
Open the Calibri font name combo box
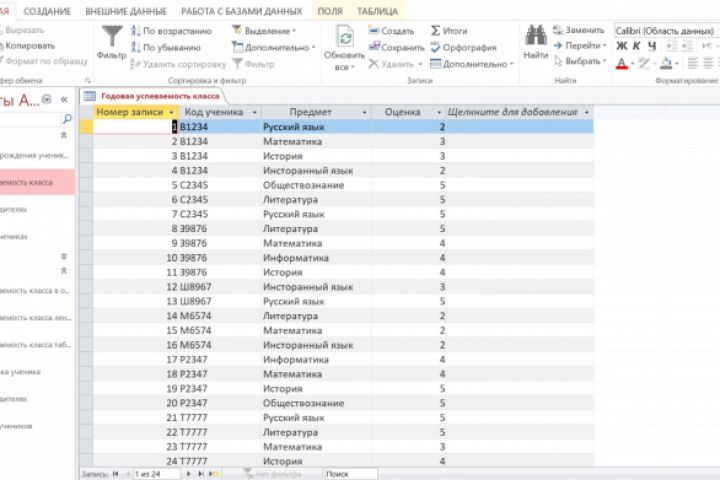[x=666, y=31]
